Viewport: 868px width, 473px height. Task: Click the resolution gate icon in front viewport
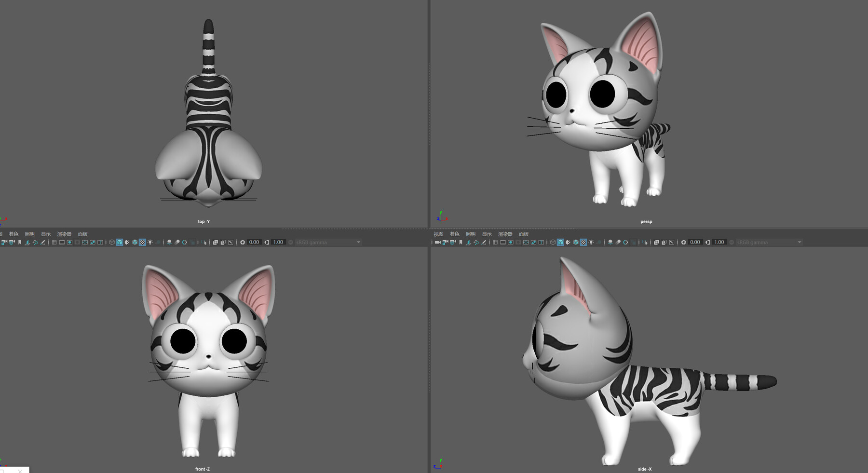click(69, 242)
